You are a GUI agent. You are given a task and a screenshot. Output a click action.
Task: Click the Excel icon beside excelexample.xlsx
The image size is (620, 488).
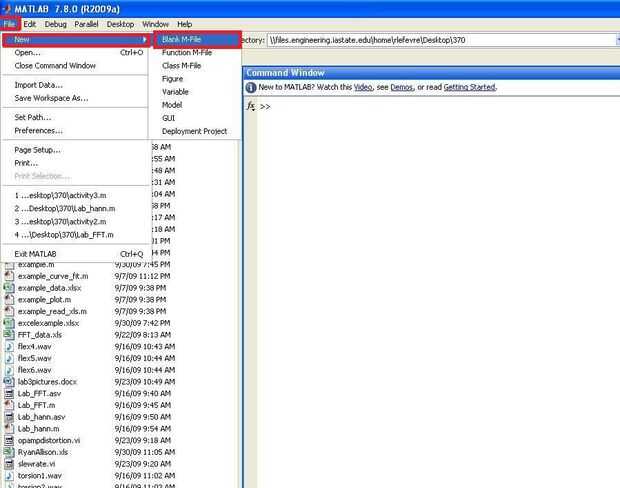pos(9,323)
